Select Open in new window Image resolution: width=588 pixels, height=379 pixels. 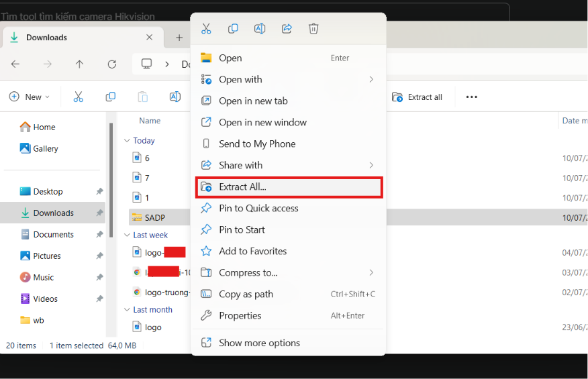[x=289, y=122]
